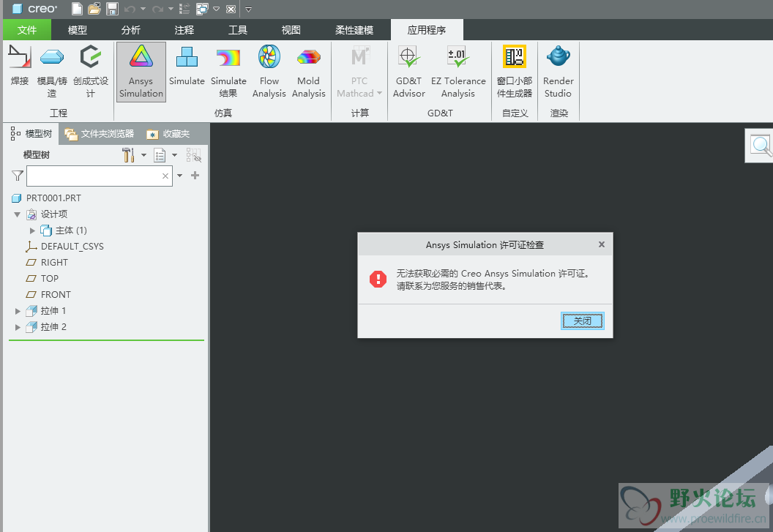
Task: Switch to the 工具 ribbon tab
Action: pyautogui.click(x=238, y=30)
